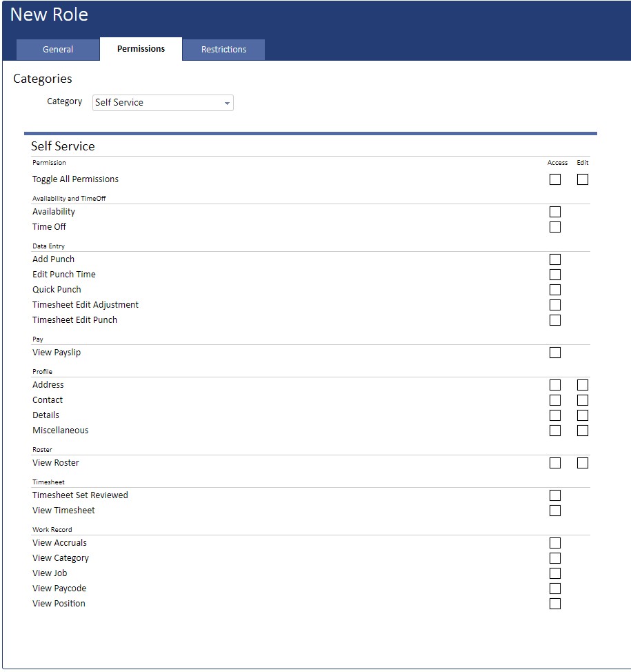Enable Edit for Contact
The image size is (631, 672).
(582, 400)
